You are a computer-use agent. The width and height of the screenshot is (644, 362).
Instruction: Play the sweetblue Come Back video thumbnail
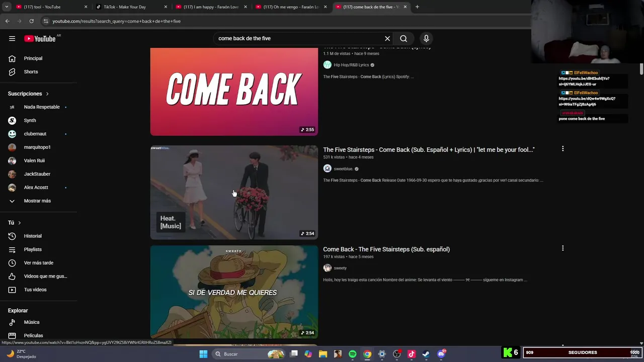(234, 193)
